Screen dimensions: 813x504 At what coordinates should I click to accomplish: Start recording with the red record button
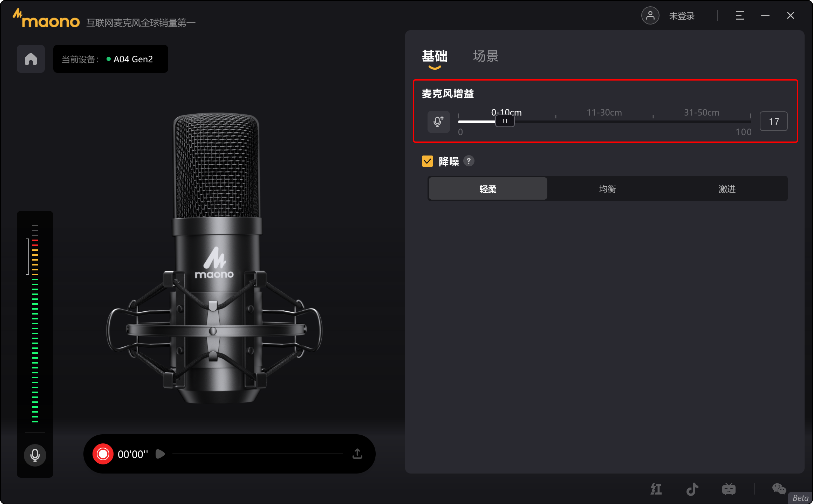[x=103, y=454]
